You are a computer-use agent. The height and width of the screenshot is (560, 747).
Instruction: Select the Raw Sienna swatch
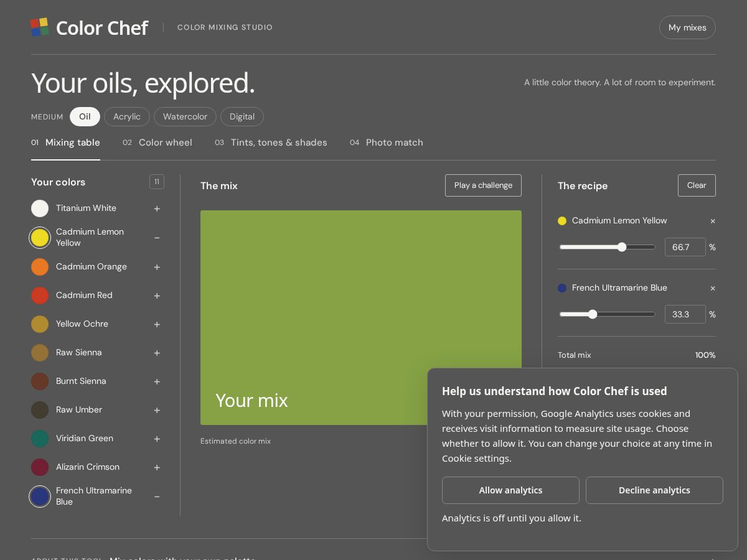pyautogui.click(x=40, y=353)
